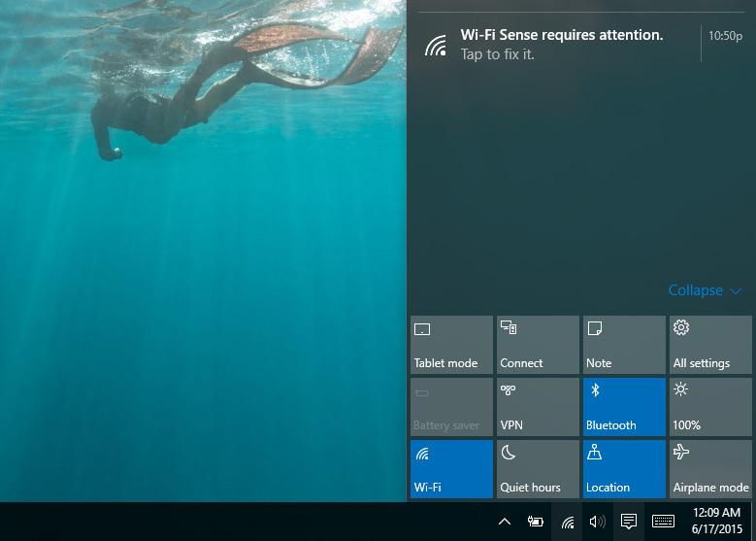Open All settings tile
Image resolution: width=756 pixels, height=541 pixels.
pyautogui.click(x=710, y=345)
